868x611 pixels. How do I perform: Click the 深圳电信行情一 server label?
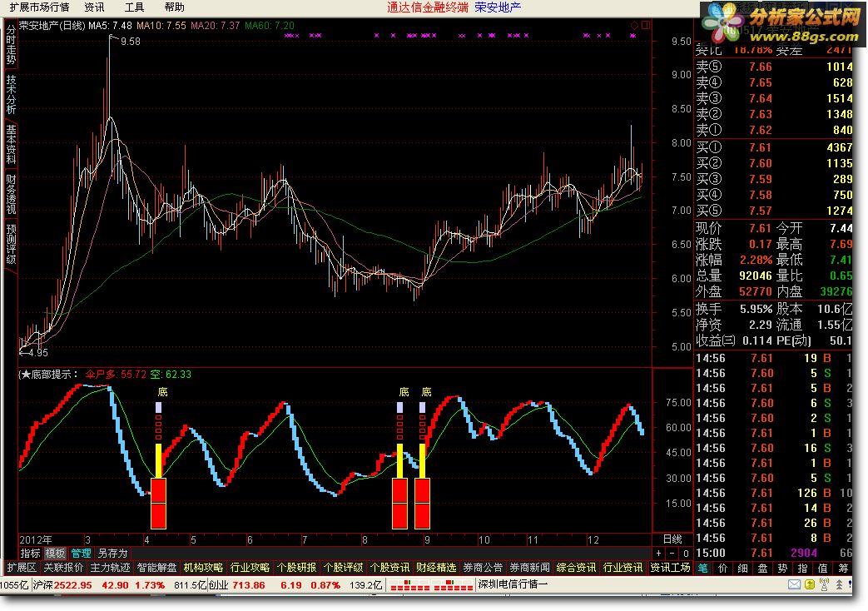point(513,584)
